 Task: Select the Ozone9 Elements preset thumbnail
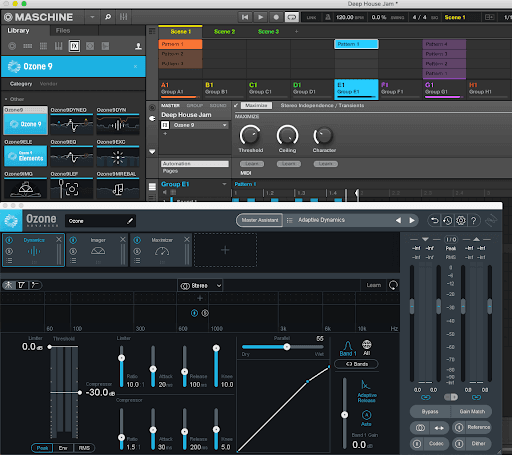pos(25,156)
